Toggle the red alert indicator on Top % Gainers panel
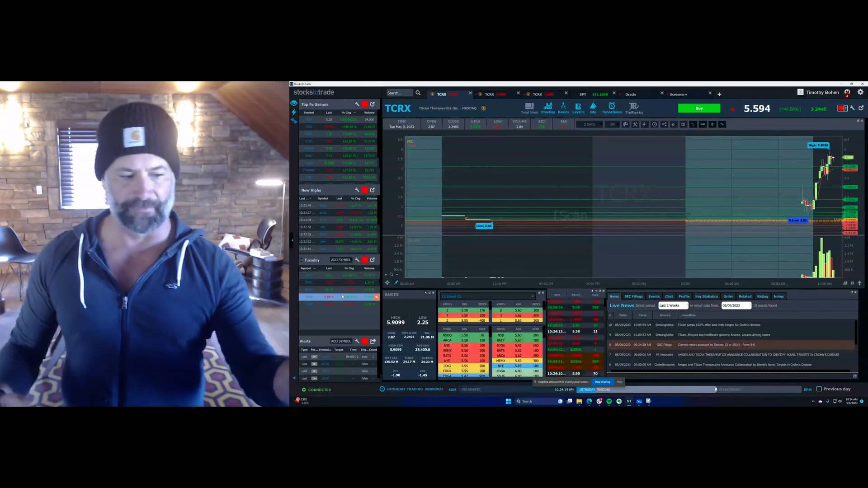868x488 pixels. pyautogui.click(x=364, y=104)
